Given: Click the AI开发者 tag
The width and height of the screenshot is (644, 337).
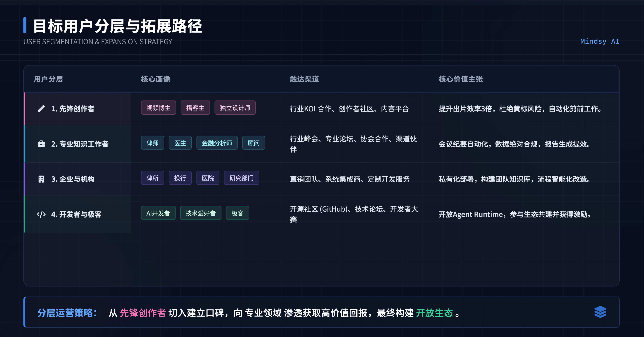Looking at the screenshot, I should (x=158, y=213).
